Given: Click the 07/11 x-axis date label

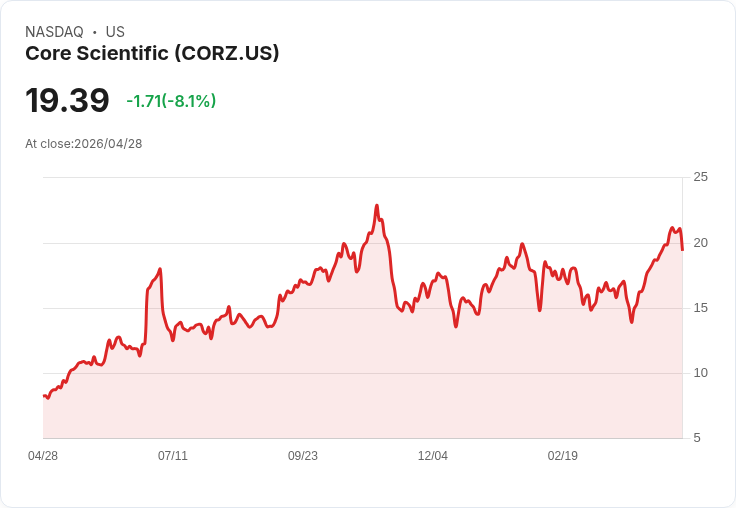Looking at the screenshot, I should pos(173,456).
